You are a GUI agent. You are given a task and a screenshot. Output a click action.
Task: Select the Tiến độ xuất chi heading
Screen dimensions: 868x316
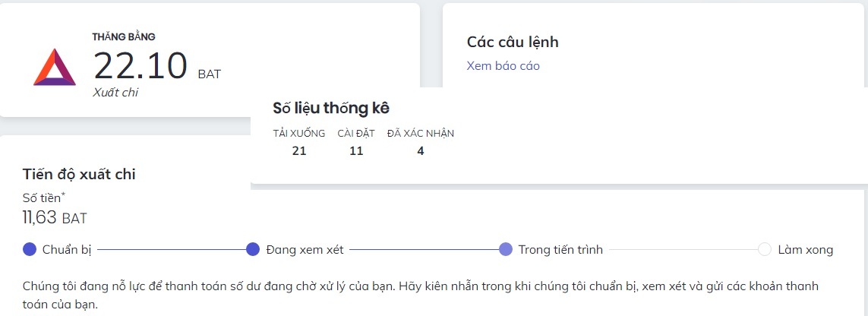[x=79, y=174]
